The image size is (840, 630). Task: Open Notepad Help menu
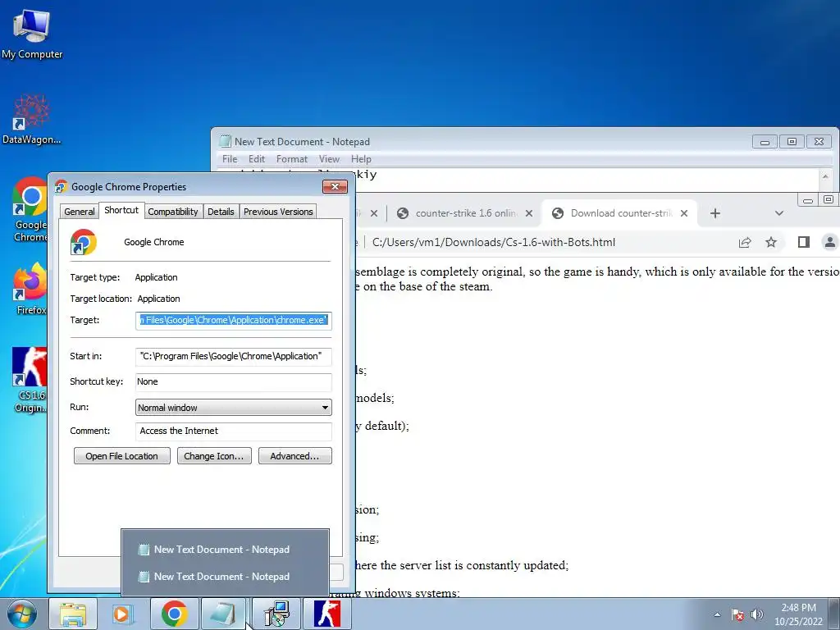pos(361,159)
